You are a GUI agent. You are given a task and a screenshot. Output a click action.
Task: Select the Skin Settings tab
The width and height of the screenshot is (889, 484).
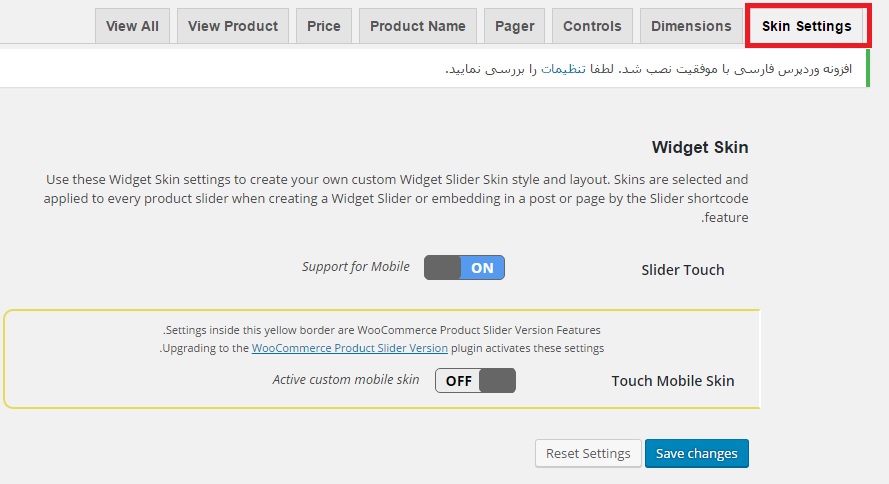tap(807, 26)
